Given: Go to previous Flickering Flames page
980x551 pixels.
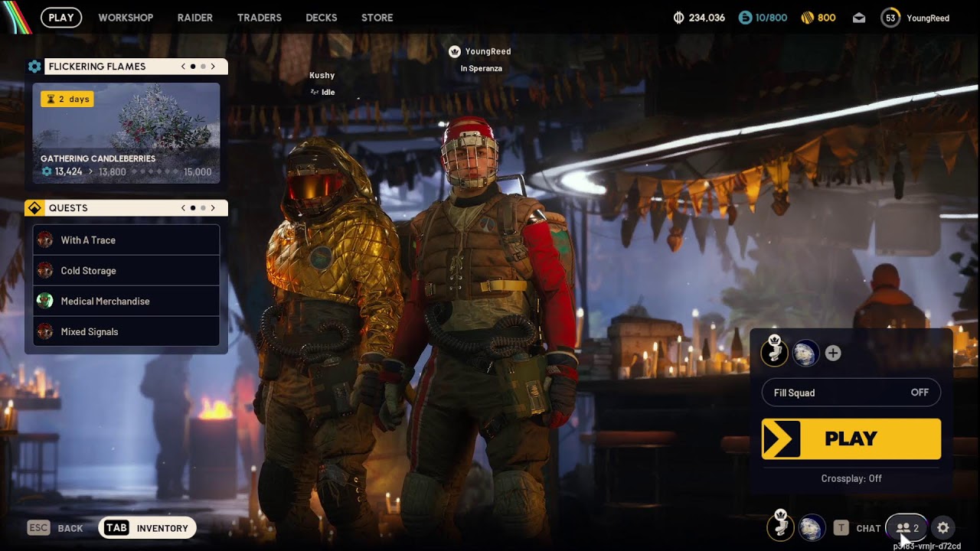Looking at the screenshot, I should [x=183, y=67].
